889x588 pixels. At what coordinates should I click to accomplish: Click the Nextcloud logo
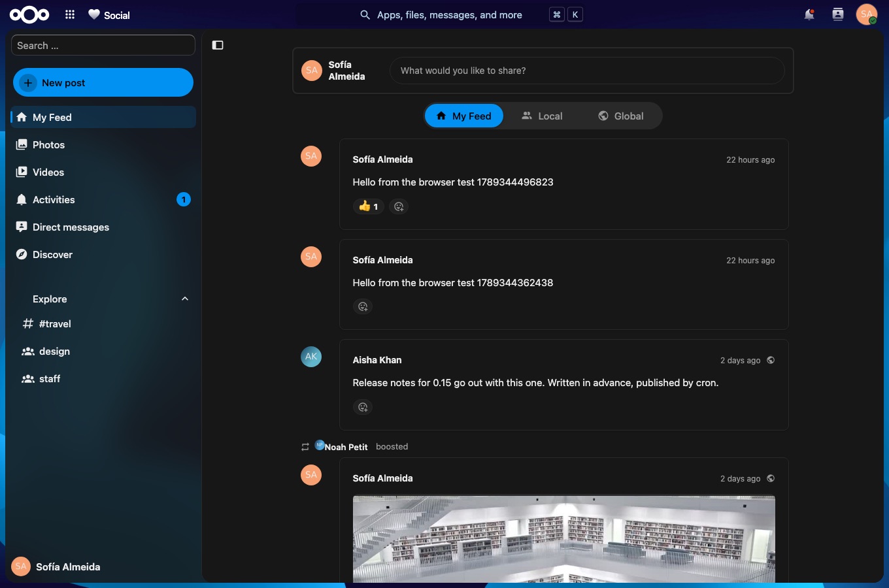coord(29,14)
